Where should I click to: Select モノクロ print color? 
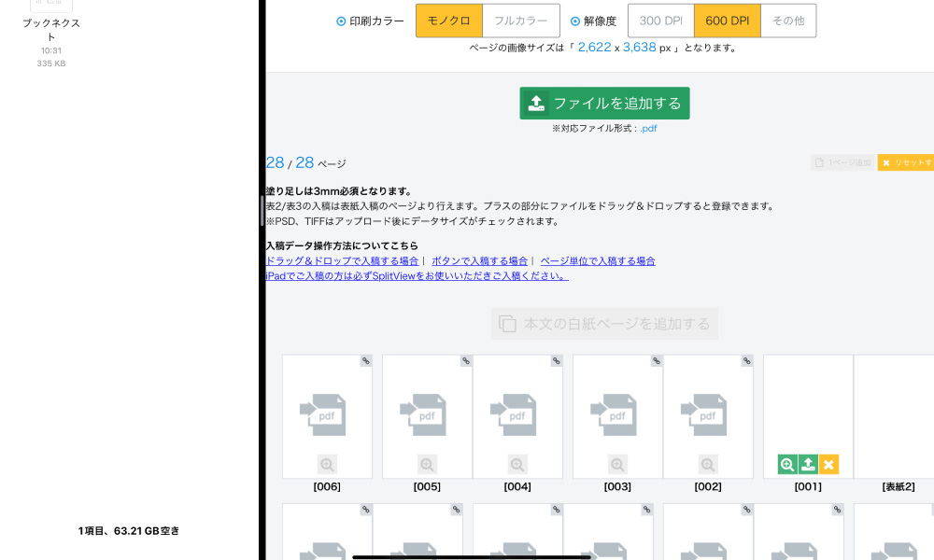(449, 21)
